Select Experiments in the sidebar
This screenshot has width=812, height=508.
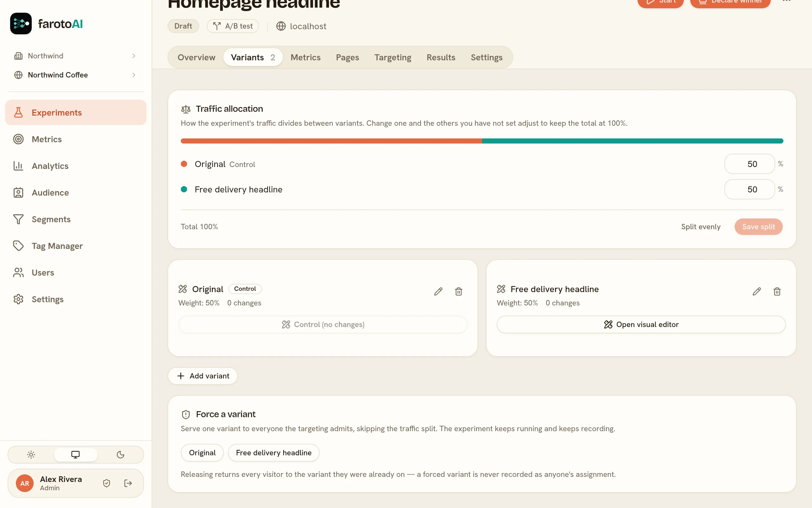pyautogui.click(x=76, y=112)
